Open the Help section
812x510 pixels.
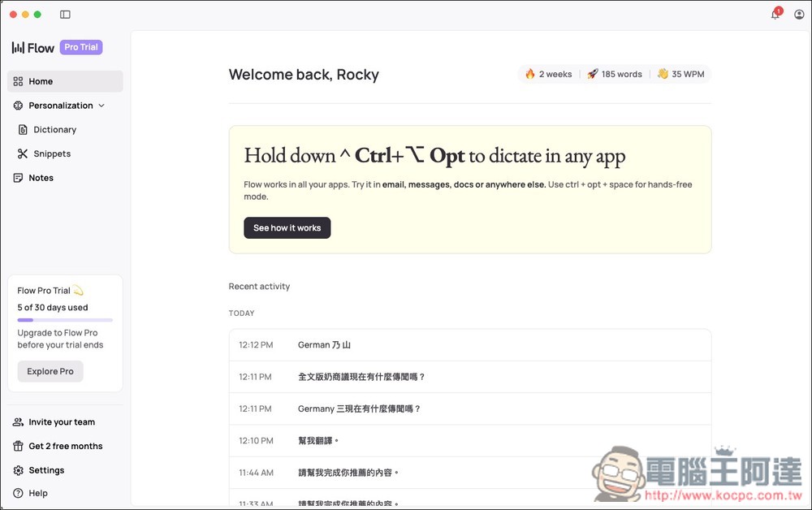[38, 493]
